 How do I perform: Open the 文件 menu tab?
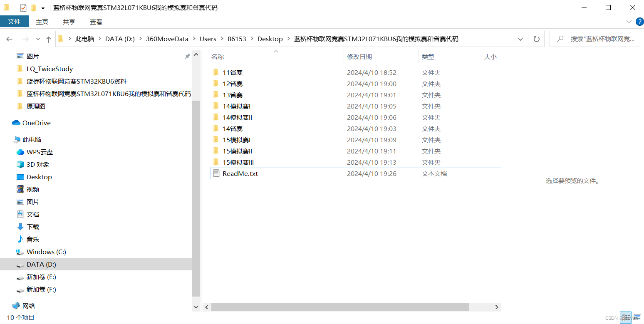14,22
